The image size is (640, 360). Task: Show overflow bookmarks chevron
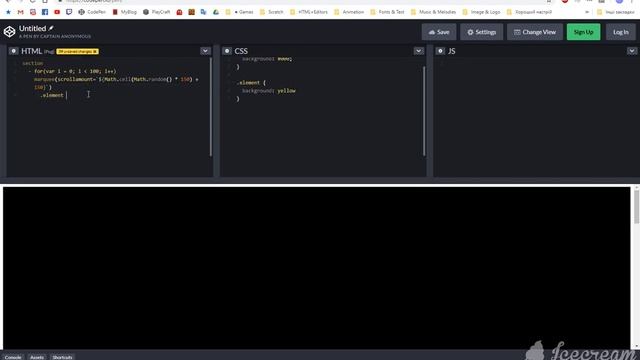(x=587, y=12)
